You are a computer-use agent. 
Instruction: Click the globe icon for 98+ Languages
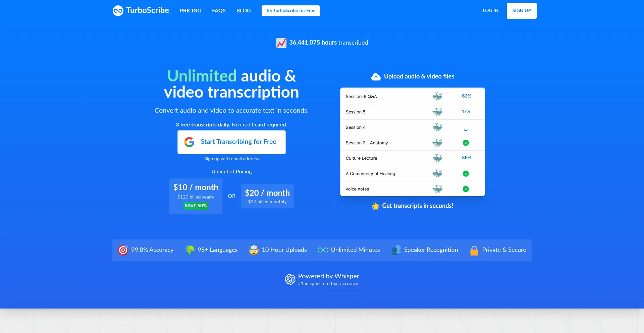[x=190, y=250]
